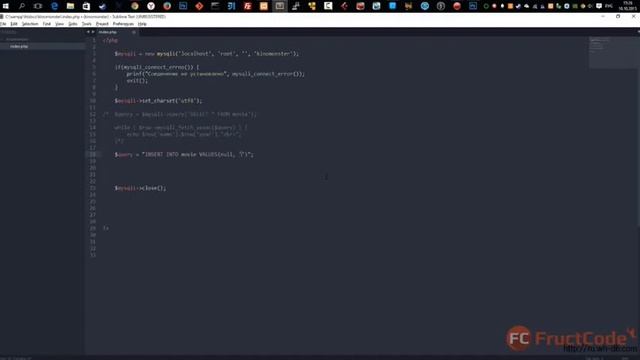Open the Edit menu
This screenshot has height=360, width=640.
coord(14,24)
